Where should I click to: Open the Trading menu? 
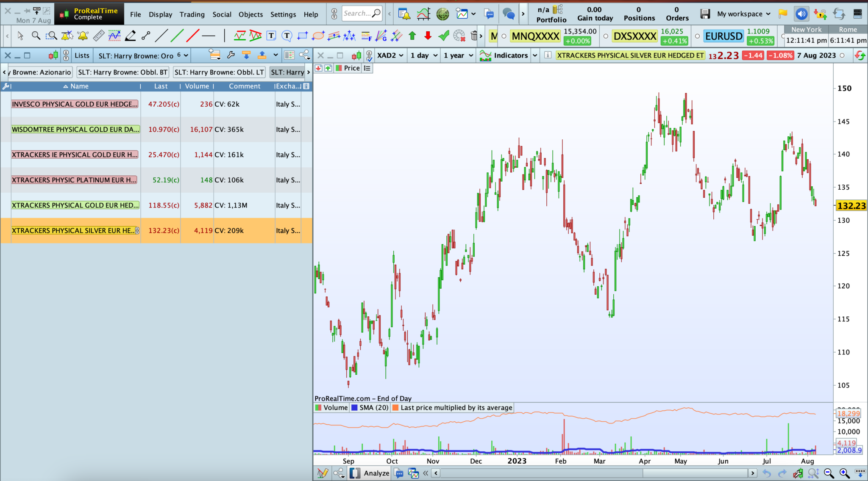(x=192, y=14)
